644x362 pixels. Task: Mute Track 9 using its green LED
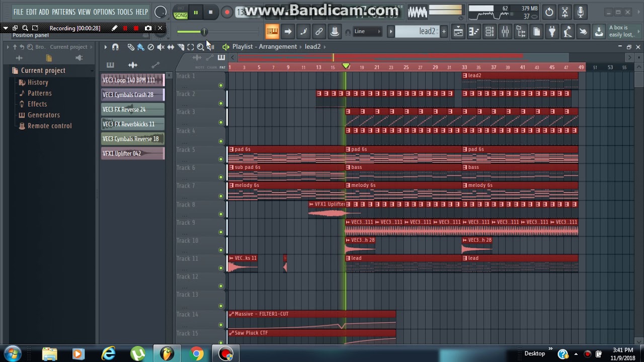(x=220, y=232)
